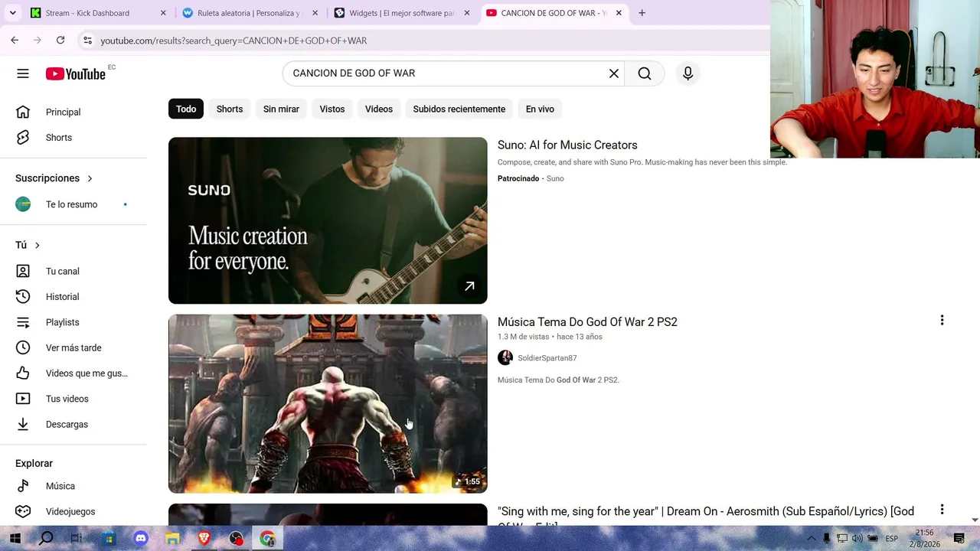This screenshot has height=551, width=980.
Task: Open the tab search dropdown arrow
Action: [x=12, y=13]
